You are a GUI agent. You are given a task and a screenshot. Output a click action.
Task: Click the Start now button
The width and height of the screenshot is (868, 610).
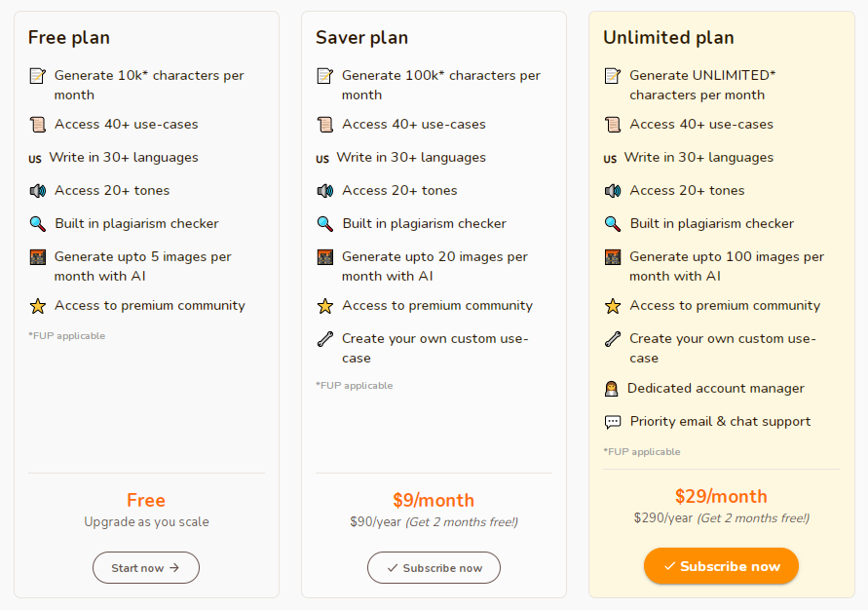(x=146, y=567)
